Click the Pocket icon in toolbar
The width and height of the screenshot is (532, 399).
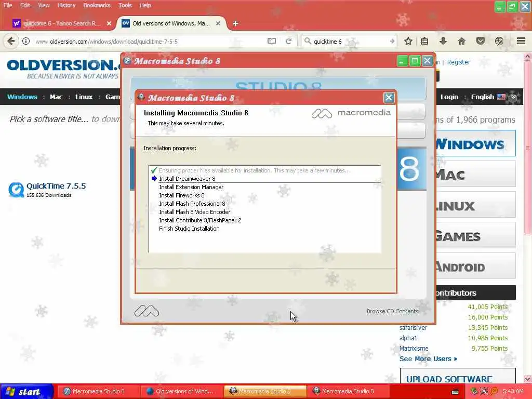(480, 41)
